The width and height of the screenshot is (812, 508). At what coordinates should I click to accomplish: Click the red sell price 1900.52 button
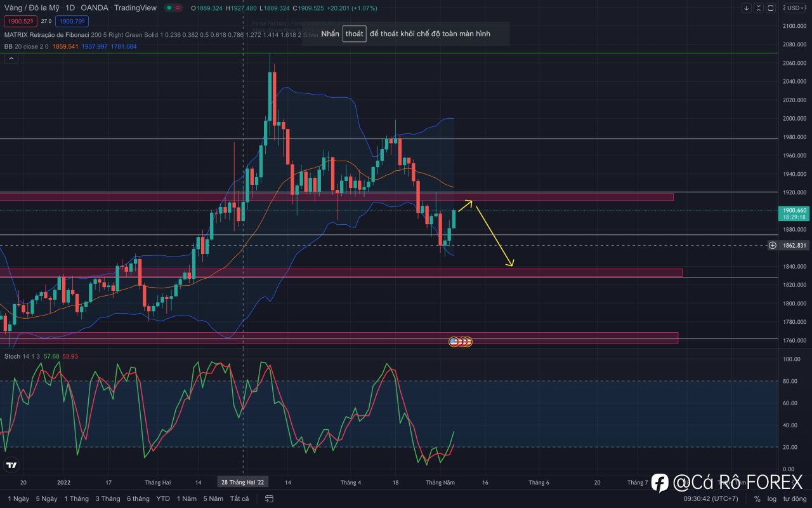tap(22, 21)
